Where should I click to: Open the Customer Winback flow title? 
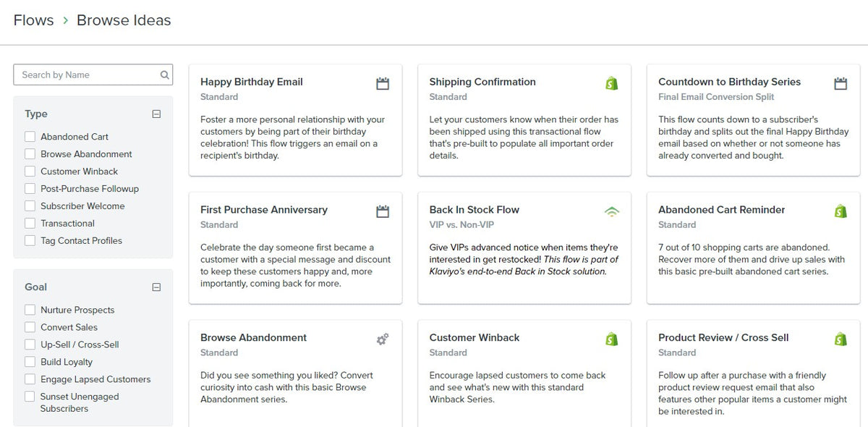[x=475, y=338]
